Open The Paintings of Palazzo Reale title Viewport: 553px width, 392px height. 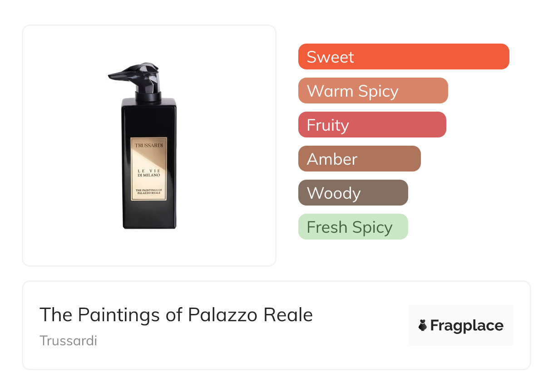click(176, 314)
